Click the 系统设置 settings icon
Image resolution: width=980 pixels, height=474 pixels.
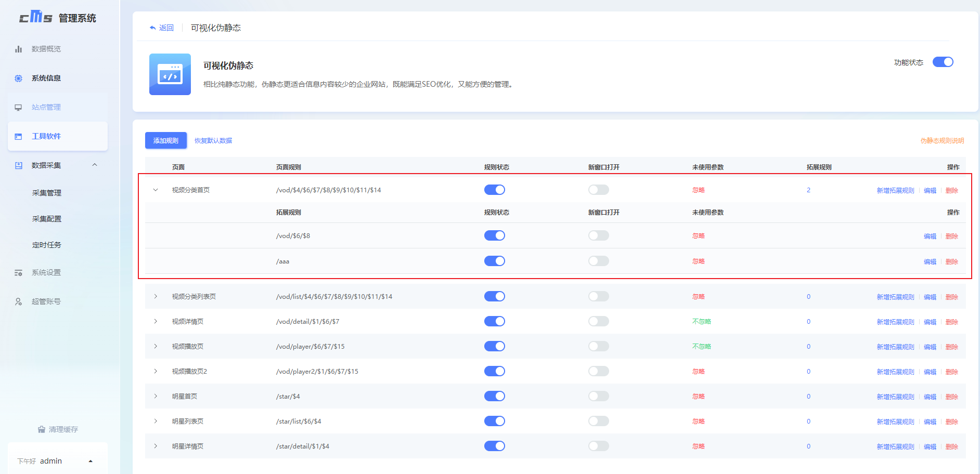pyautogui.click(x=19, y=272)
